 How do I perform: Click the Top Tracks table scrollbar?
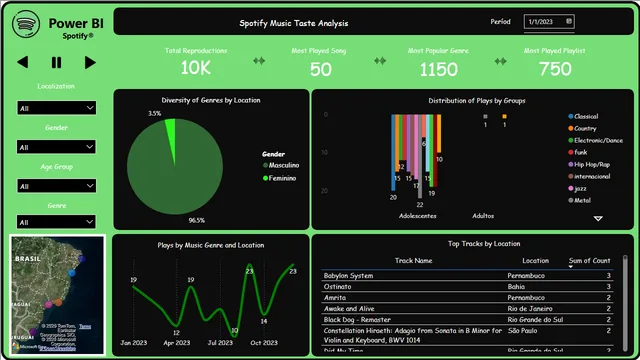pyautogui.click(x=624, y=303)
